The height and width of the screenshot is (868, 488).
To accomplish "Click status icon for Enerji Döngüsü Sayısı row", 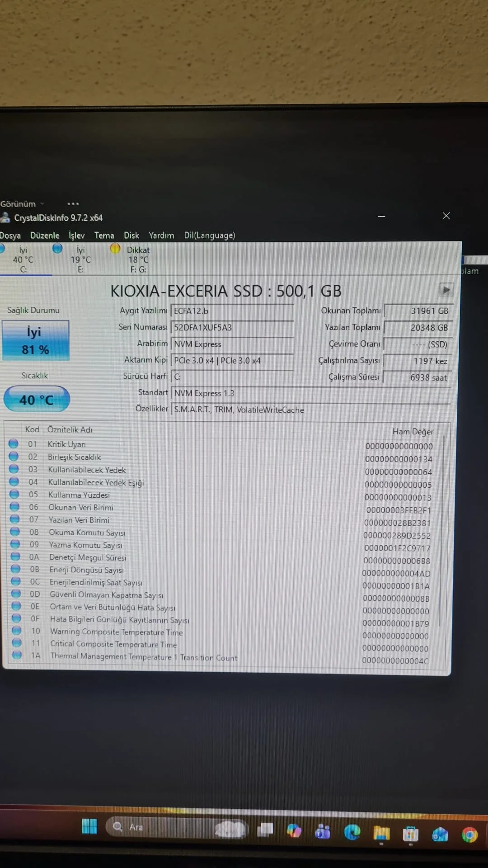I will pyautogui.click(x=15, y=569).
